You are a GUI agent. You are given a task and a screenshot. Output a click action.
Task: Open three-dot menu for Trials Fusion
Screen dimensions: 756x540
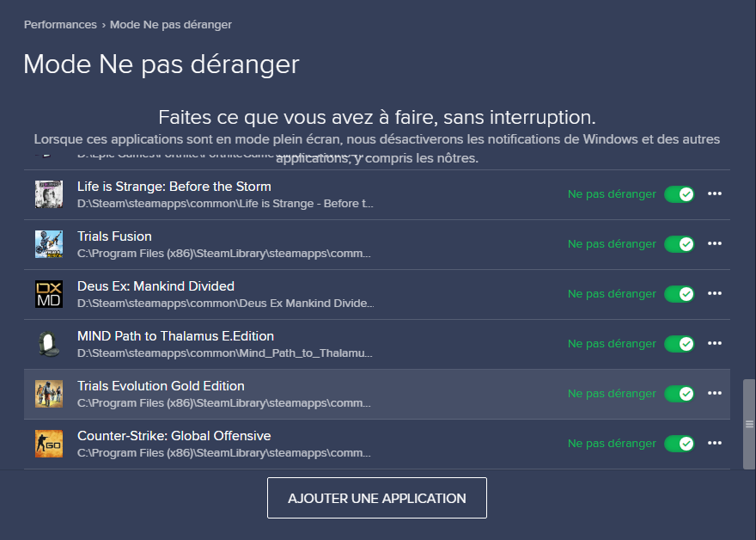[714, 244]
